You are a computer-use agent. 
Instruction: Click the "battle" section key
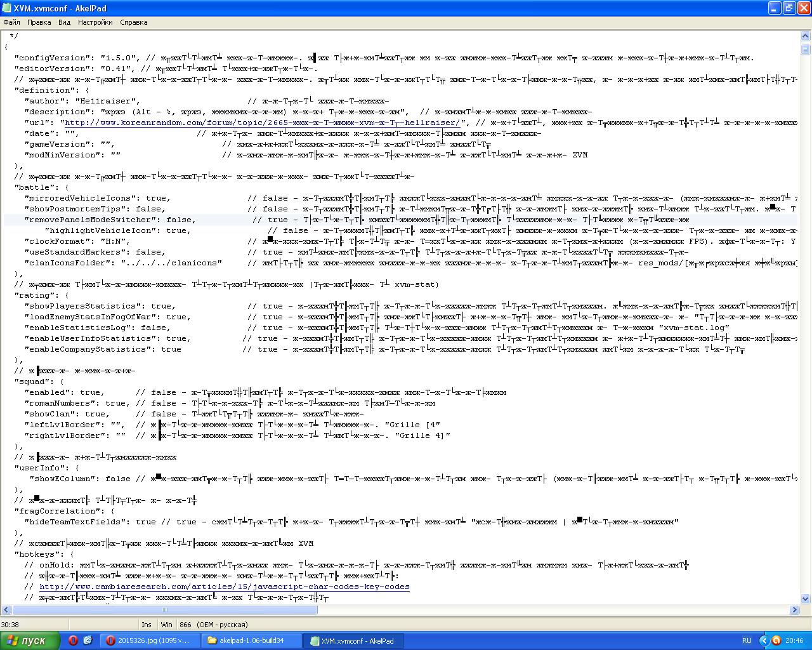(x=34, y=187)
